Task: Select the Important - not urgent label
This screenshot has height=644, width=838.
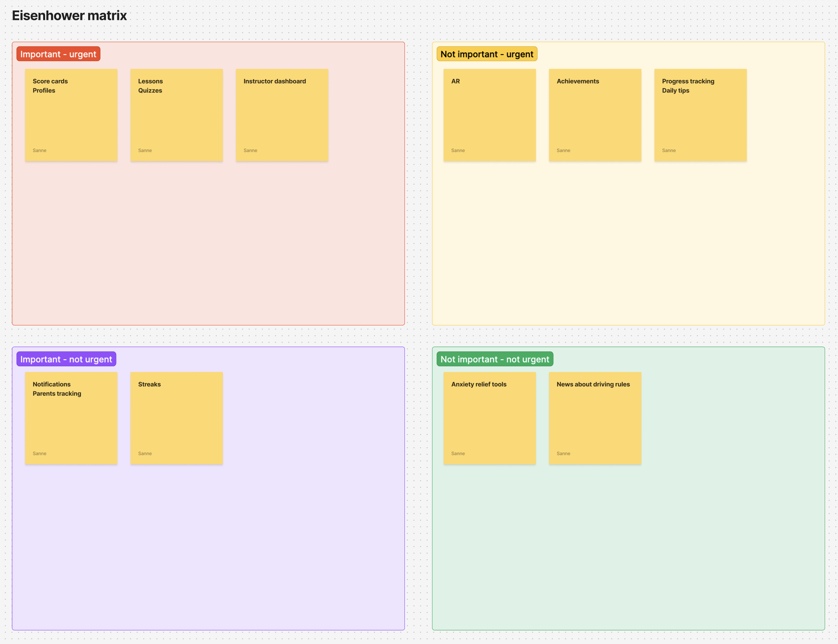Action: [66, 359]
